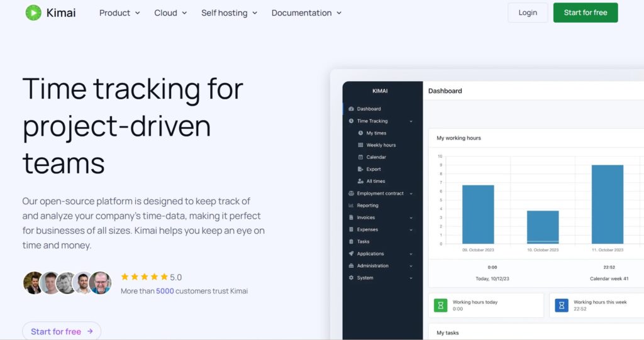This screenshot has width=644, height=340.
Task: Expand Invoices chevron in sidebar
Action: tap(411, 217)
